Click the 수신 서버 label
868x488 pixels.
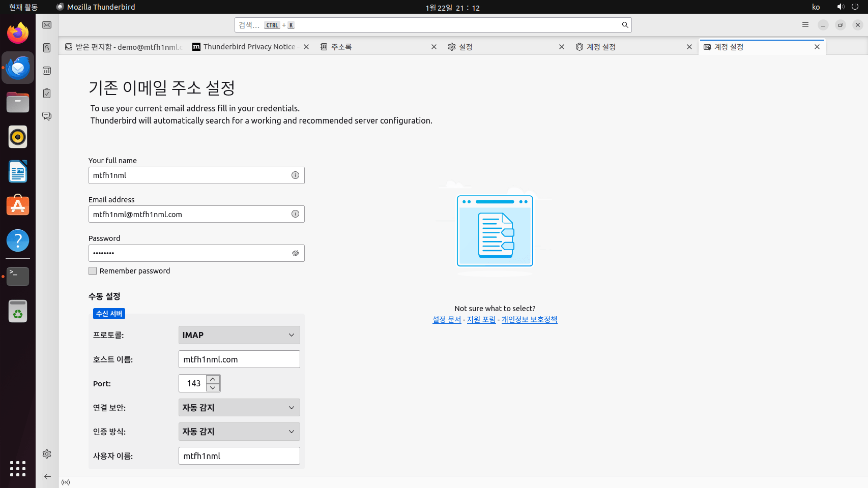(109, 314)
